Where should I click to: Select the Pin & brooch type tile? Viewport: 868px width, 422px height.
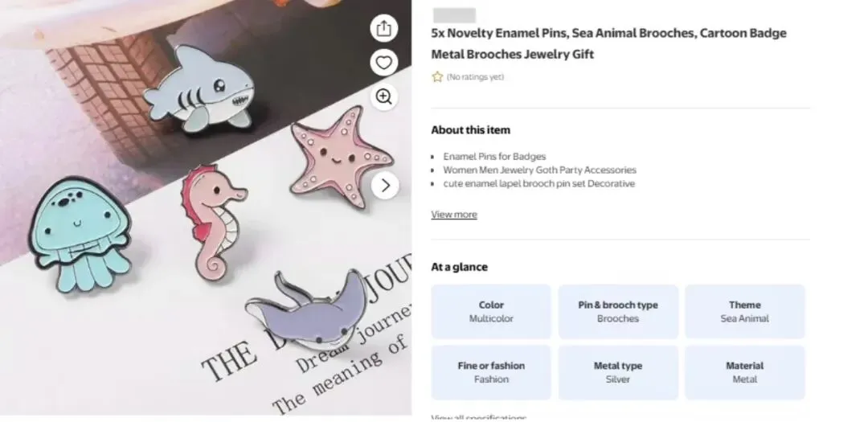point(618,312)
